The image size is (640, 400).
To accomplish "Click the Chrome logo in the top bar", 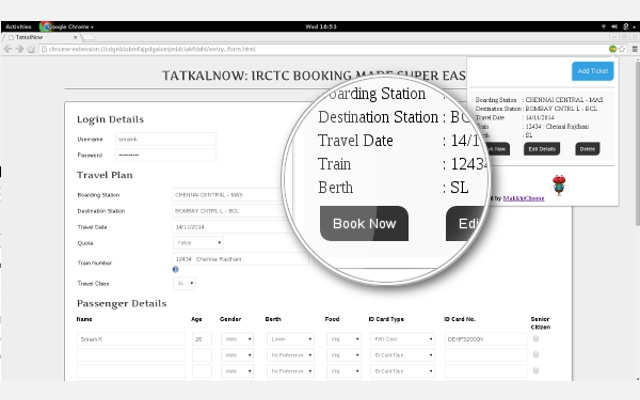I will pyautogui.click(x=45, y=27).
